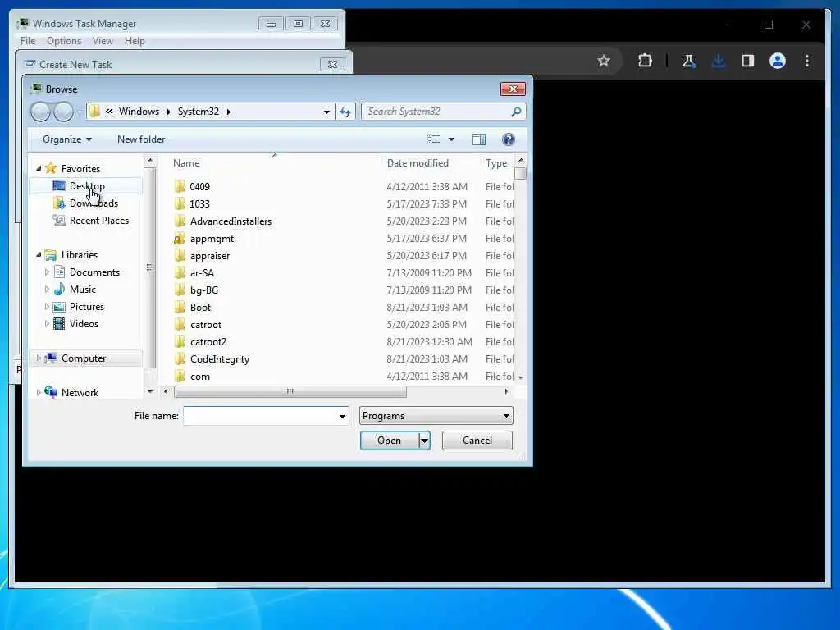Select Pictures library
The image size is (840, 630).
point(87,307)
